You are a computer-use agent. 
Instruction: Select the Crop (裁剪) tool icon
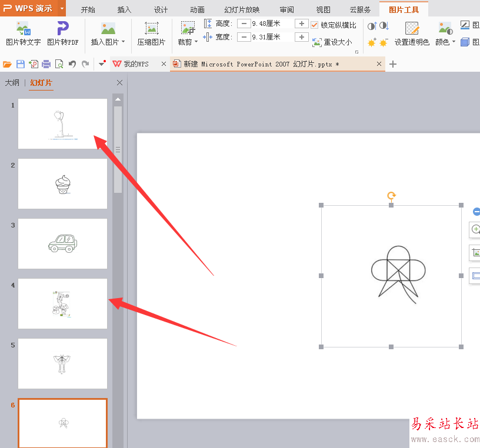click(x=188, y=28)
